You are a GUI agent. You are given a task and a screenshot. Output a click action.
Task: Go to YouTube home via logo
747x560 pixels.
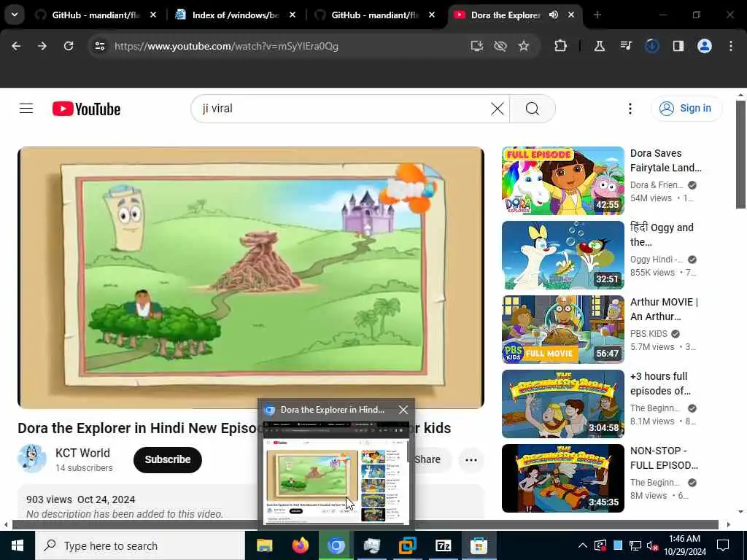[86, 109]
